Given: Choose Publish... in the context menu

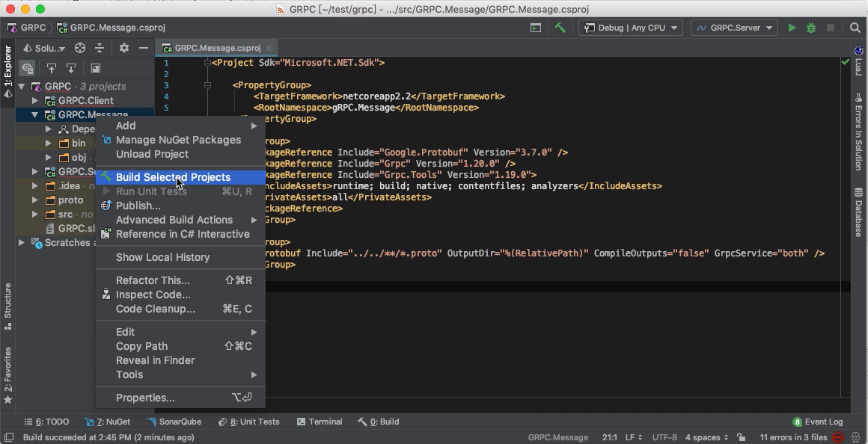Looking at the screenshot, I should [180, 206].
